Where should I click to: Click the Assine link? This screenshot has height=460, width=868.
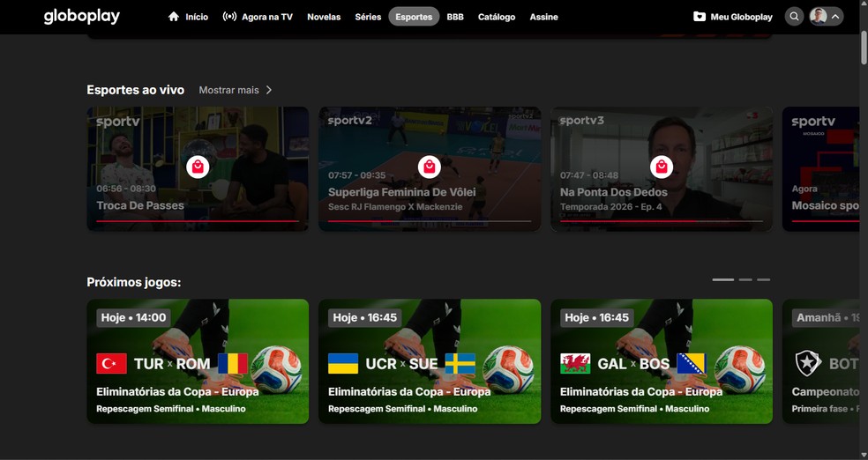pyautogui.click(x=543, y=17)
